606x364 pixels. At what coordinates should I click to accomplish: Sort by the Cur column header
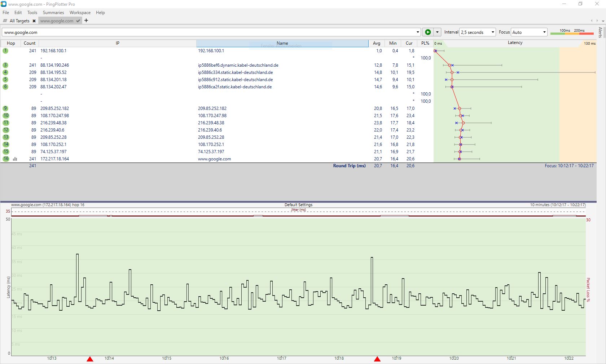point(409,43)
